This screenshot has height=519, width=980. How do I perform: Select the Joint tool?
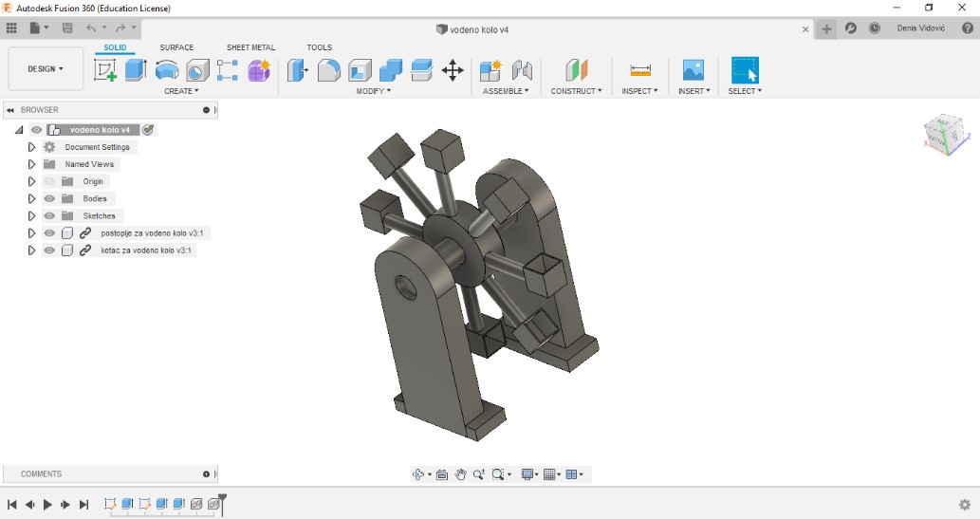coord(522,70)
